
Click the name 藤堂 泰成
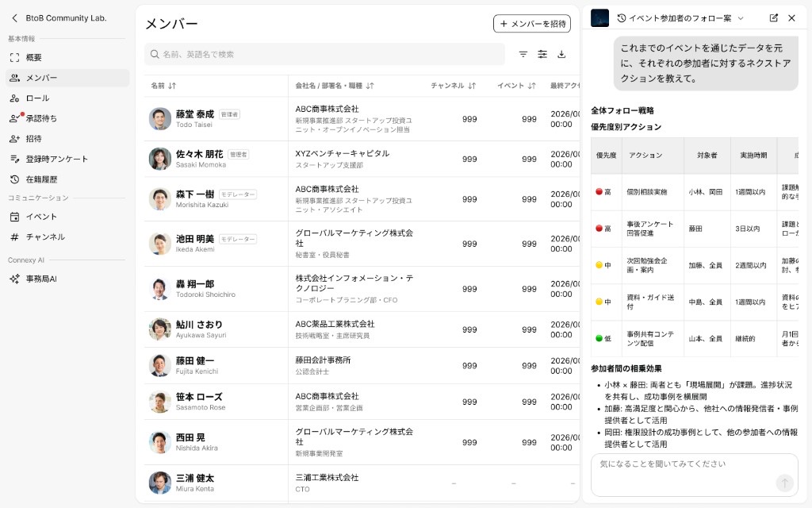[195, 114]
